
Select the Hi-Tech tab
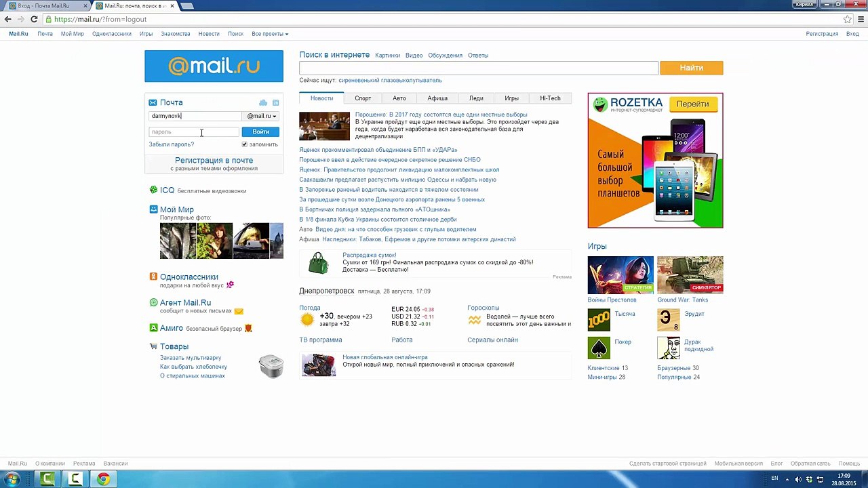point(550,98)
